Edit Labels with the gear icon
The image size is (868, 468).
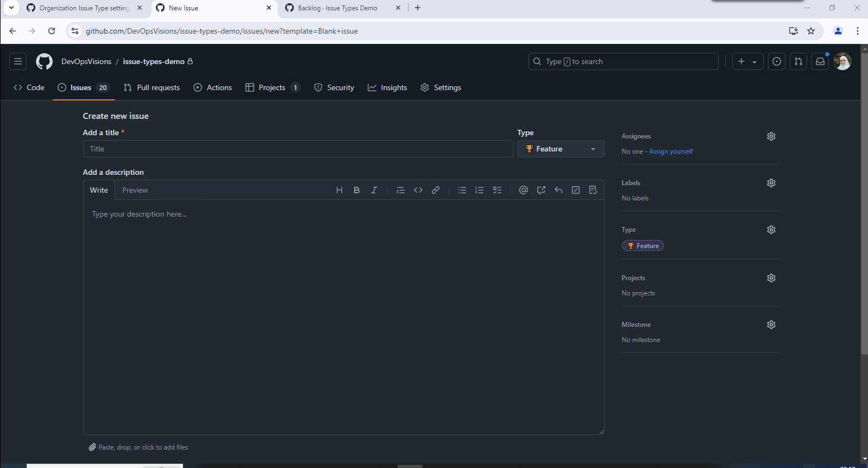[x=771, y=183]
